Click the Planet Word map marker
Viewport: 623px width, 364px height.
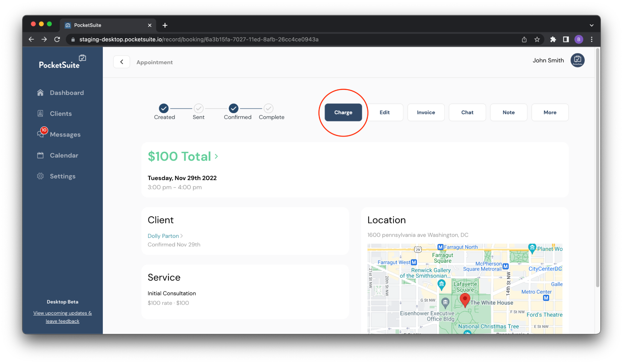point(532,248)
